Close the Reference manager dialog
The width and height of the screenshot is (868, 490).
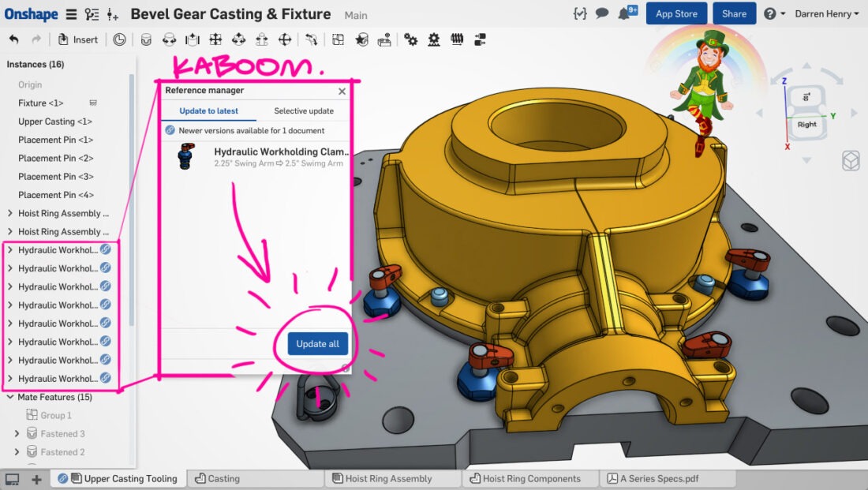(x=342, y=92)
